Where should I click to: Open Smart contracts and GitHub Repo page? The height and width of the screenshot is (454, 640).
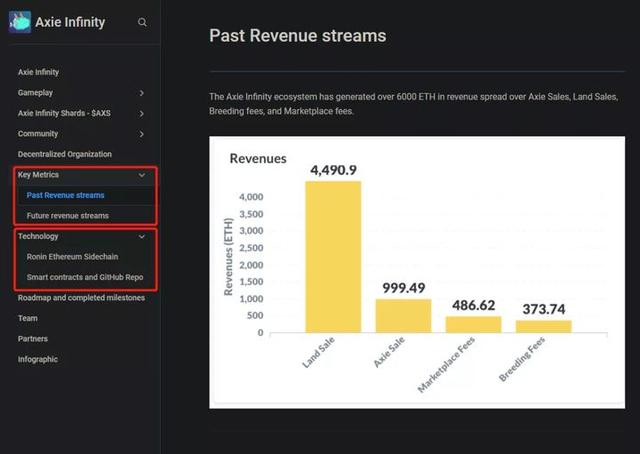(85, 277)
